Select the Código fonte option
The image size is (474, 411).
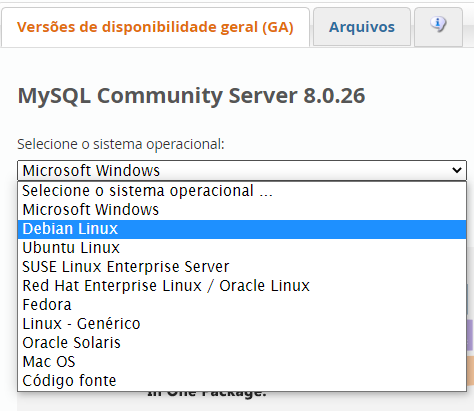tap(242, 381)
